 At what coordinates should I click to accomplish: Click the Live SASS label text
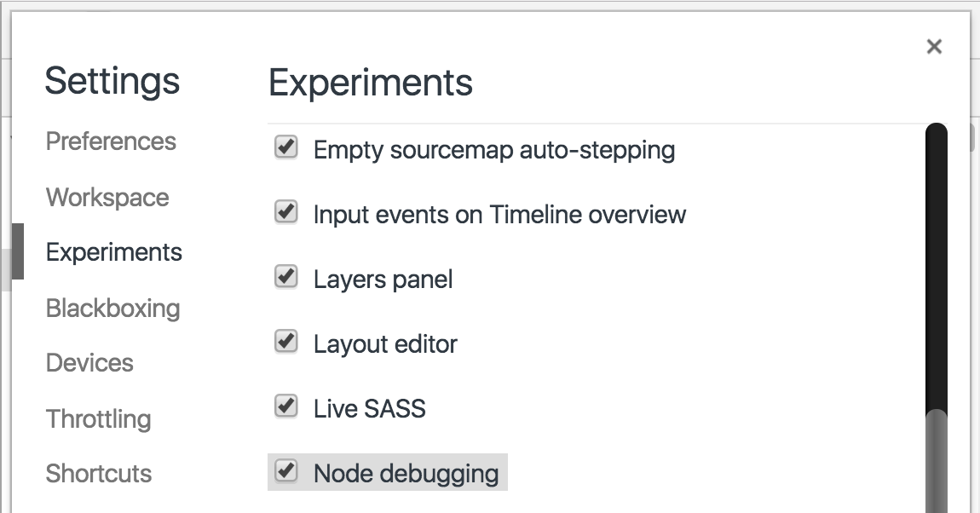click(x=369, y=409)
